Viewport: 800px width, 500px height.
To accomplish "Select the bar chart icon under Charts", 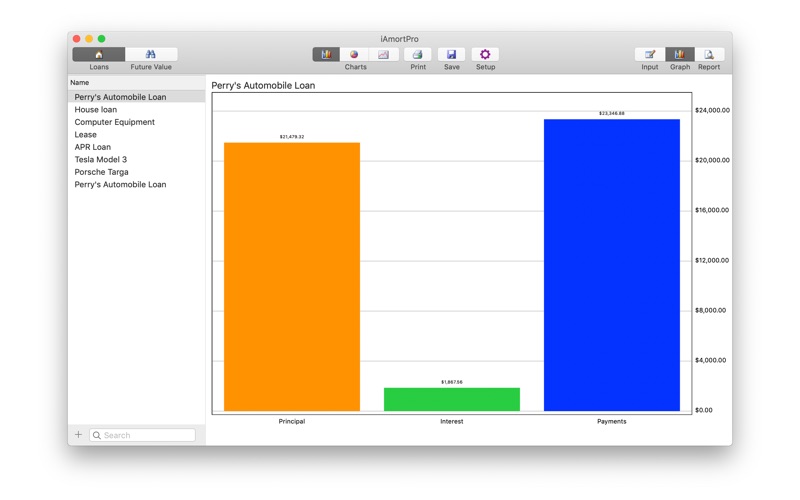I will (x=326, y=54).
